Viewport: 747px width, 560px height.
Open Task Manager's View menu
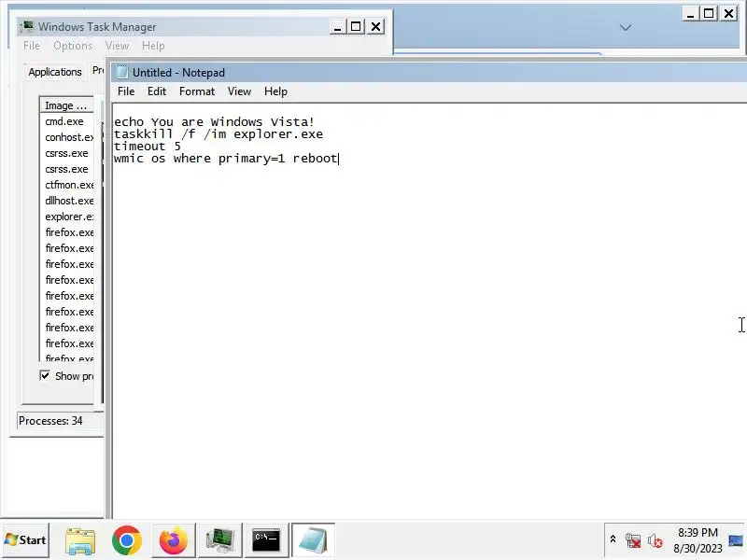click(x=118, y=46)
